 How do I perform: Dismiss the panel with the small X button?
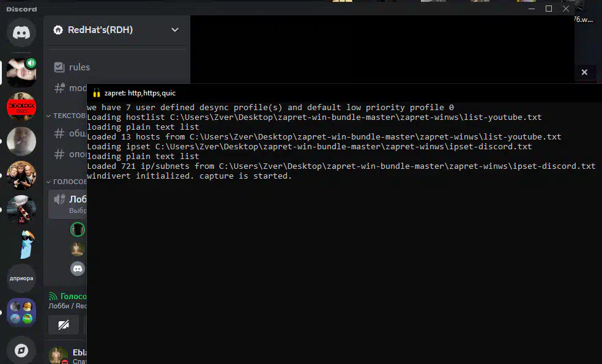[584, 72]
